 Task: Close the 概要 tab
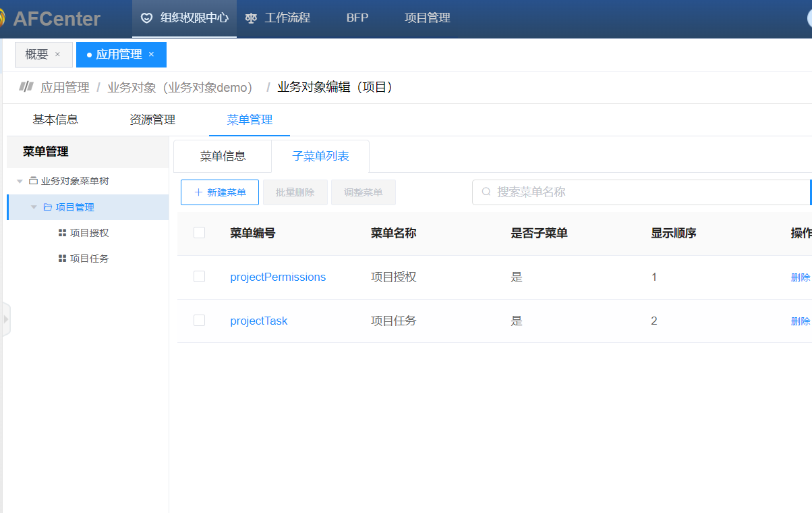[57, 55]
